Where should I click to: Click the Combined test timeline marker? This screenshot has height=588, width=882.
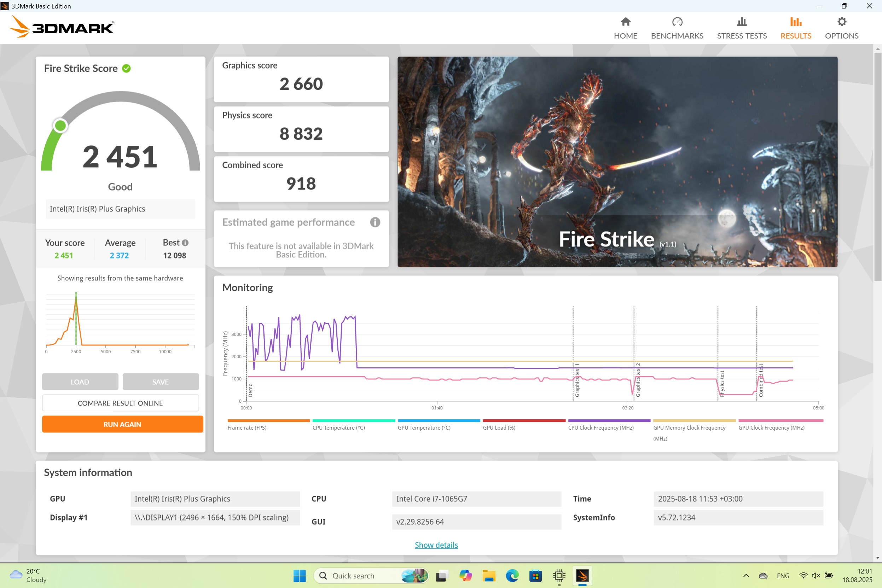tap(760, 380)
